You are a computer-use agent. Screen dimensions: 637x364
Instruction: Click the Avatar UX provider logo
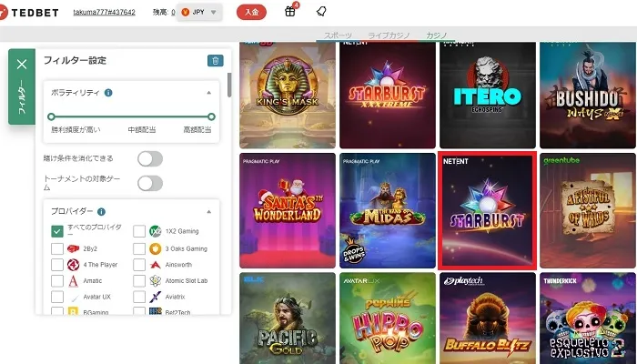[x=73, y=297]
